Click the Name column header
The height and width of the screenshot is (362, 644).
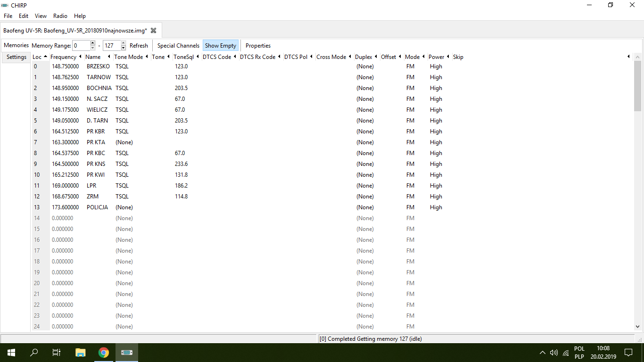[x=98, y=57]
